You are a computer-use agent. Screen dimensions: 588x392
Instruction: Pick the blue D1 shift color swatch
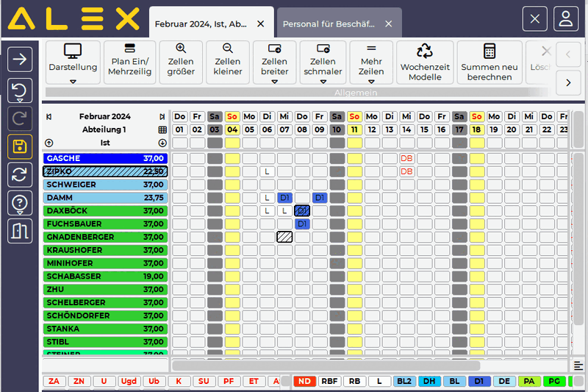click(479, 381)
